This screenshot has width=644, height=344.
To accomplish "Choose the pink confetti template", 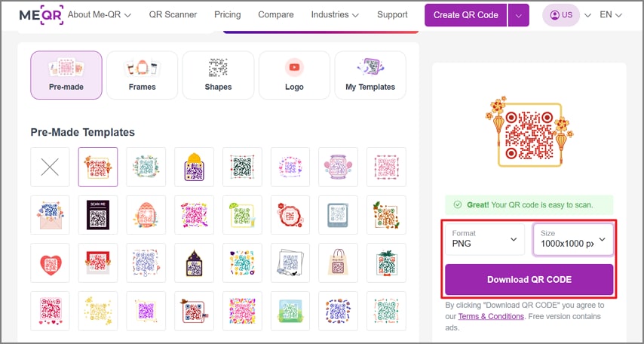I will tap(194, 215).
